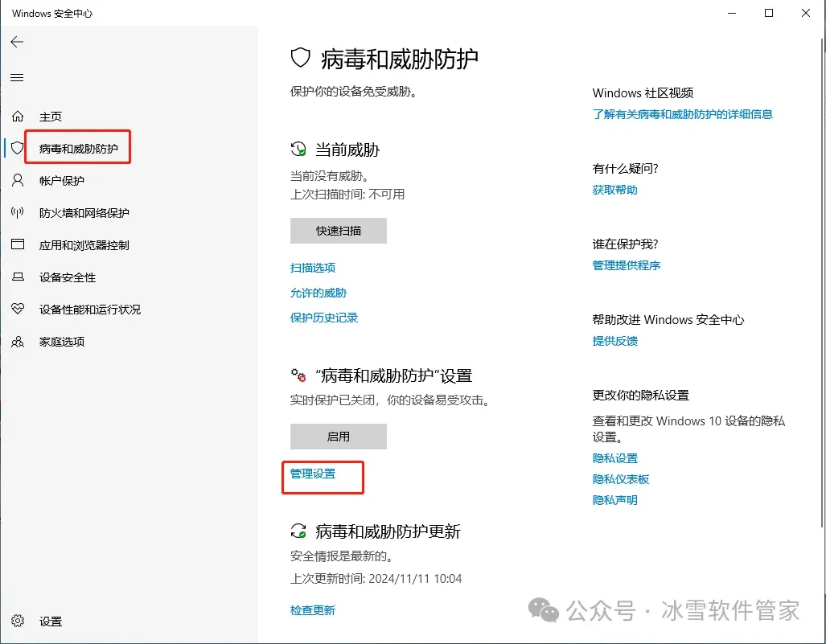Screen dimensions: 826x644
Task: Click 管理设置 link
Action: [x=313, y=474]
